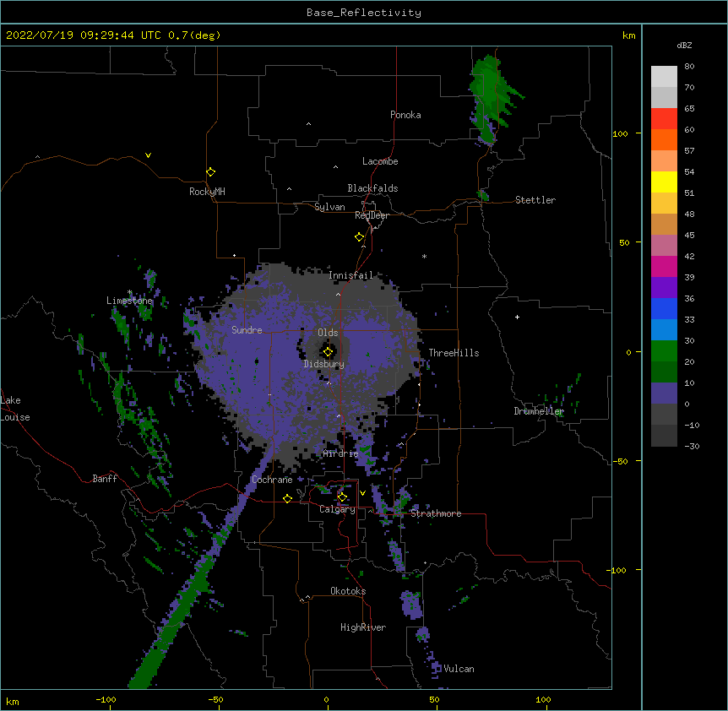Screen dimensions: 728x711
Task: Click the Innisfail city label
Action: [x=350, y=275]
